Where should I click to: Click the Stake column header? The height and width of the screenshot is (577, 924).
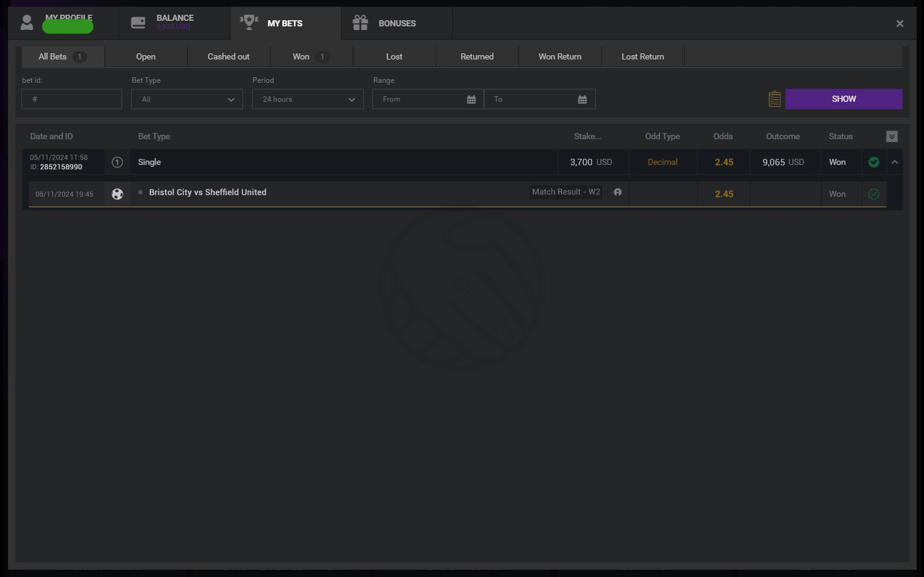587,136
